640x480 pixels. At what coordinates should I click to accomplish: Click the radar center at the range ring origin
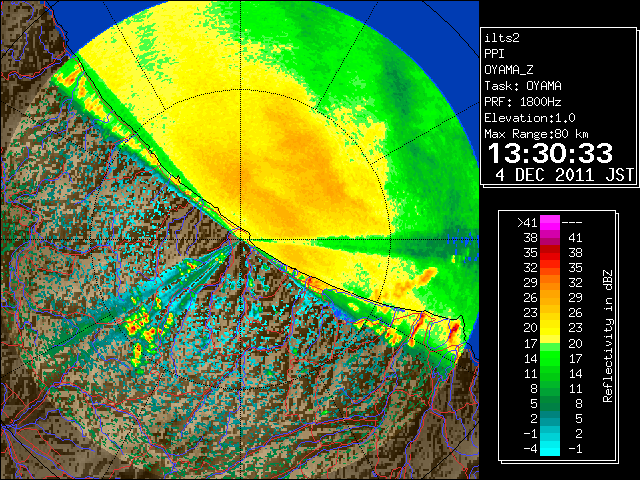[x=241, y=240]
